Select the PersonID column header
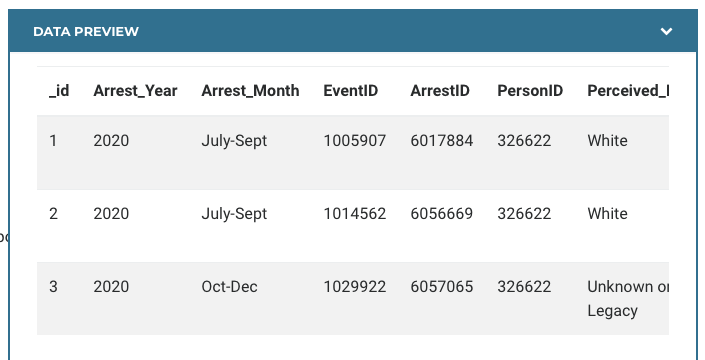705x360 pixels. pyautogui.click(x=530, y=91)
